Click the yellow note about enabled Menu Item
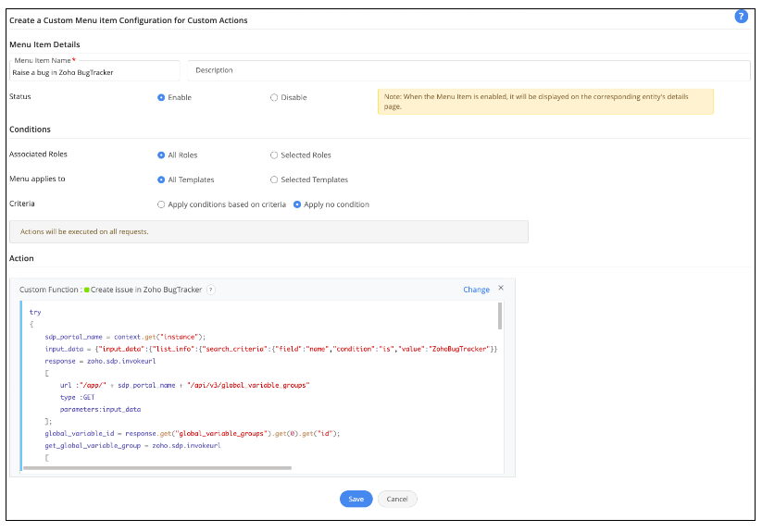Viewport: 762px width, 532px height. coord(545,102)
